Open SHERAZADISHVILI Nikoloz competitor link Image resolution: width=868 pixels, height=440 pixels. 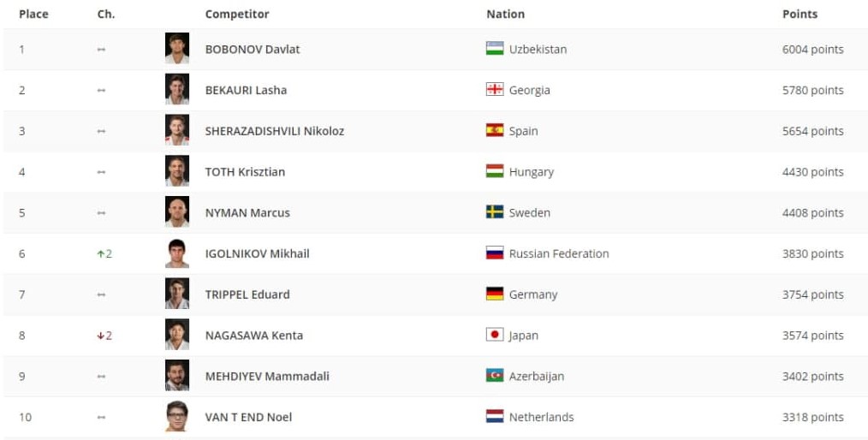pyautogui.click(x=274, y=131)
